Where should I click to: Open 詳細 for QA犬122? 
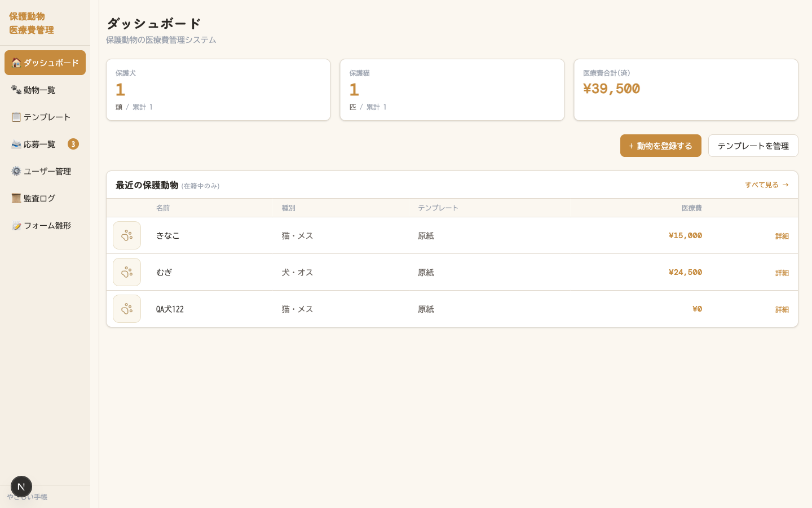(x=782, y=309)
